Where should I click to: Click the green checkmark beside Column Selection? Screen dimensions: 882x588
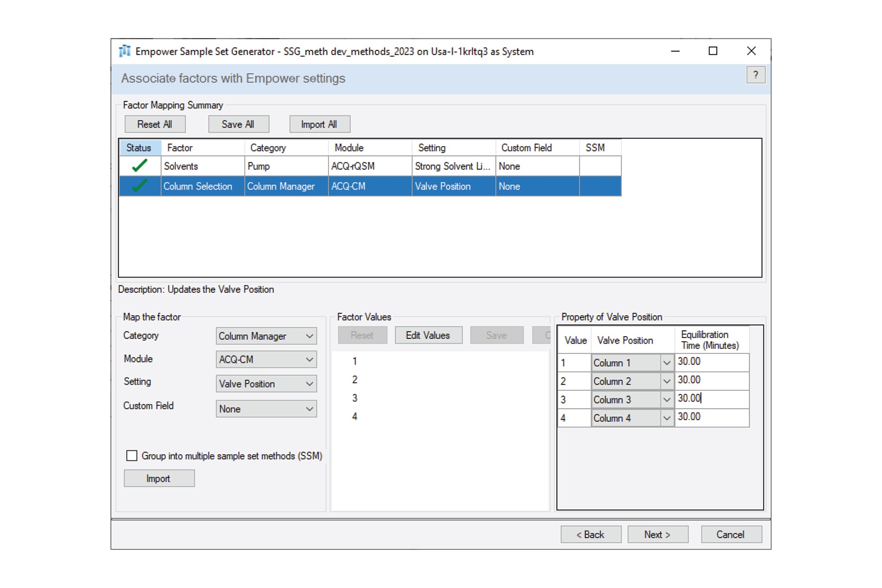(138, 187)
